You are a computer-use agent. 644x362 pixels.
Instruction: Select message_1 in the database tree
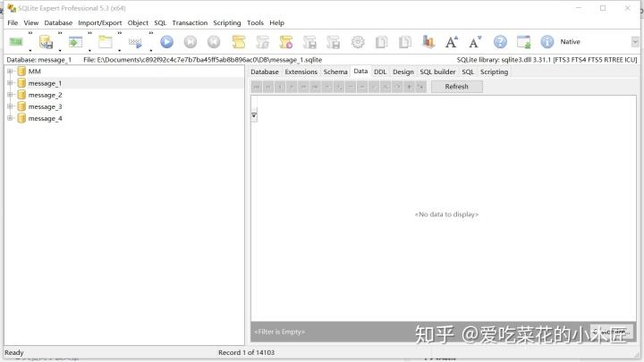[x=45, y=83]
